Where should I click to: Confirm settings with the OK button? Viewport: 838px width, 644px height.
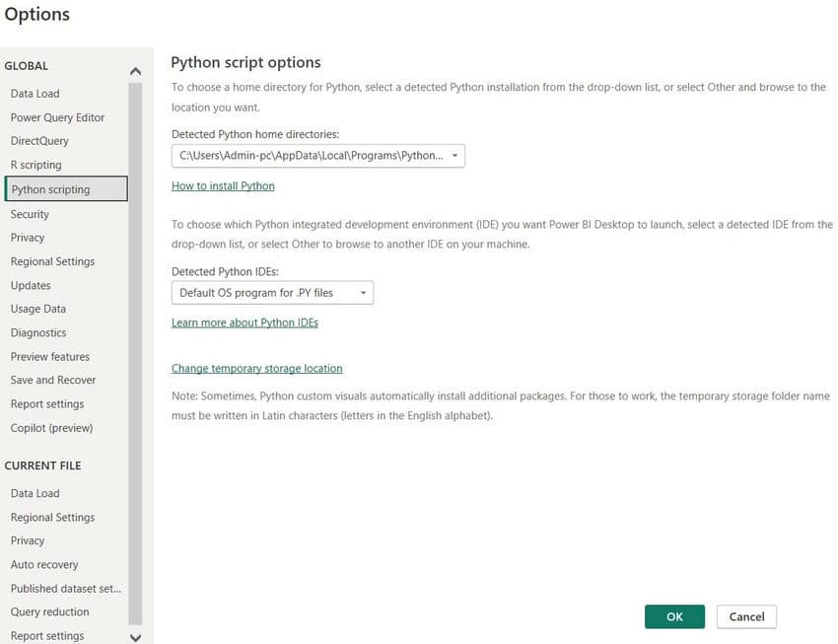coord(674,616)
